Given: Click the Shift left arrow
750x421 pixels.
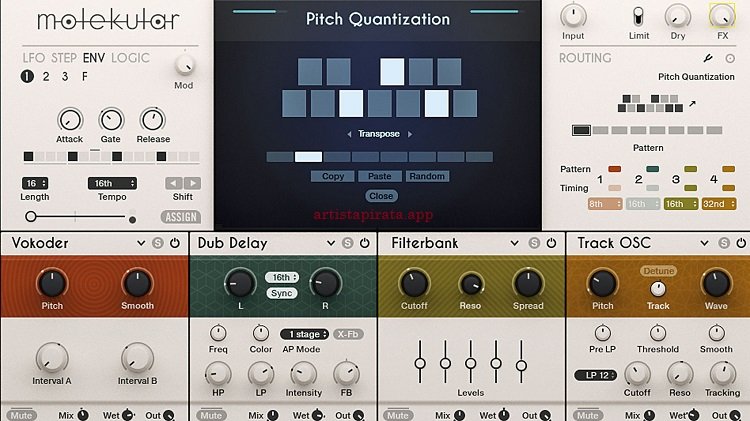Looking at the screenshot, I should pyautogui.click(x=172, y=183).
